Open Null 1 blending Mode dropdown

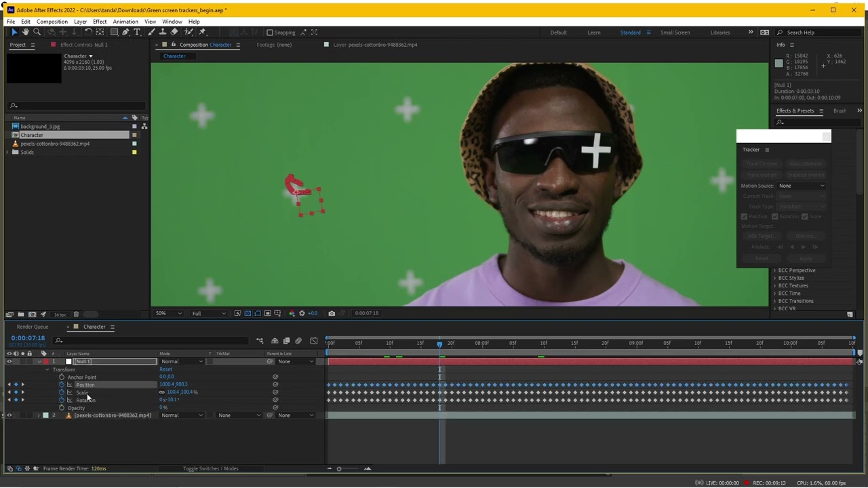pyautogui.click(x=182, y=361)
